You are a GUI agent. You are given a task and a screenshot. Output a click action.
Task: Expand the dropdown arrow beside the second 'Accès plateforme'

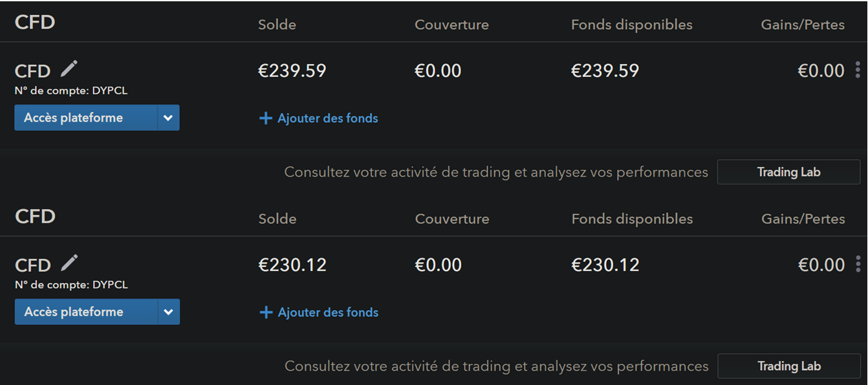[168, 312]
